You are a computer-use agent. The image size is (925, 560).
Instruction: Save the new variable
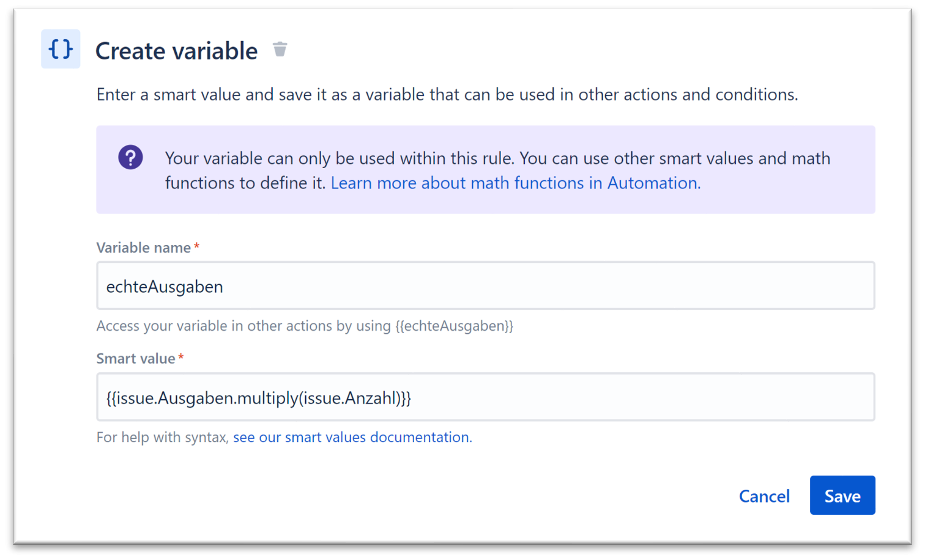[842, 495]
